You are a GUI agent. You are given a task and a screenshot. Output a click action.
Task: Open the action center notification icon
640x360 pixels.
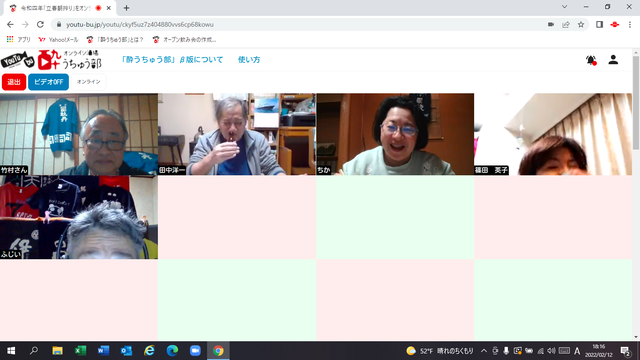tap(625, 351)
